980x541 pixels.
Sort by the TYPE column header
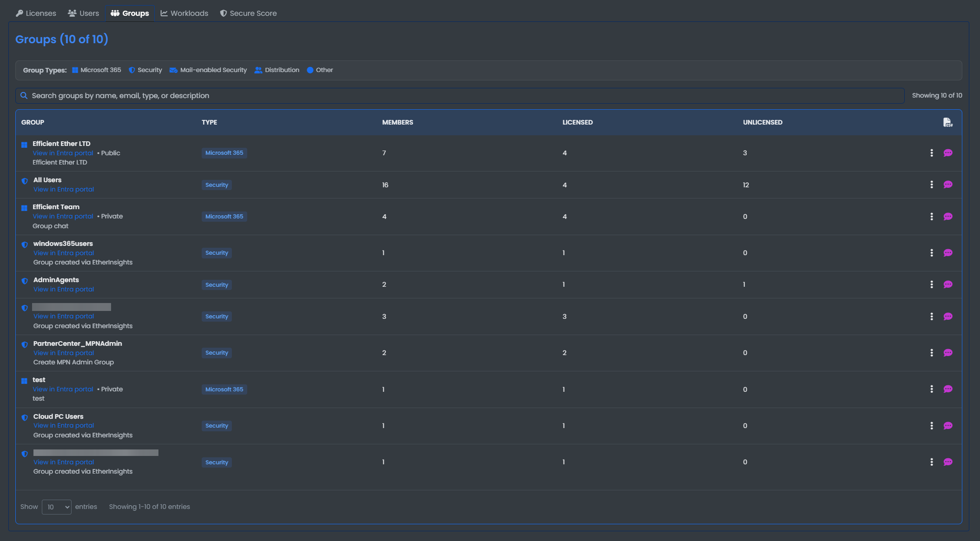click(x=209, y=122)
